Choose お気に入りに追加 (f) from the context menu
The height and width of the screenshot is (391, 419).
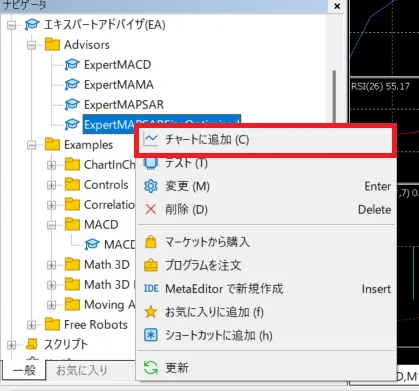(266, 312)
